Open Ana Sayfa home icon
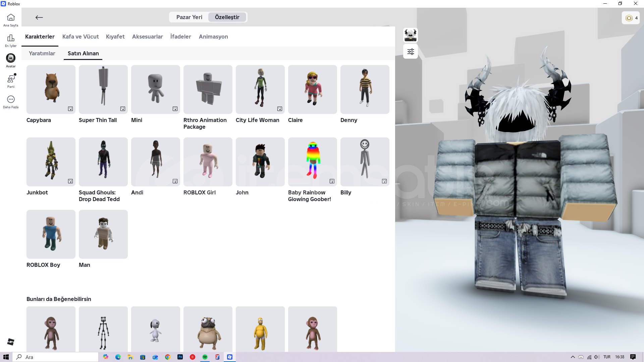The width and height of the screenshot is (644, 362). (11, 17)
